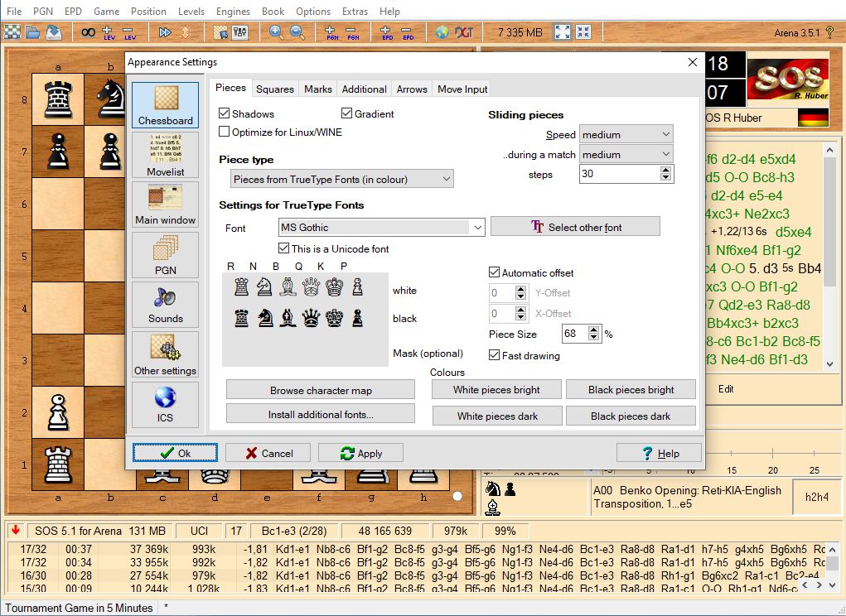Select the ICS category in sidebar
Image resolution: width=846 pixels, height=616 pixels.
click(165, 405)
